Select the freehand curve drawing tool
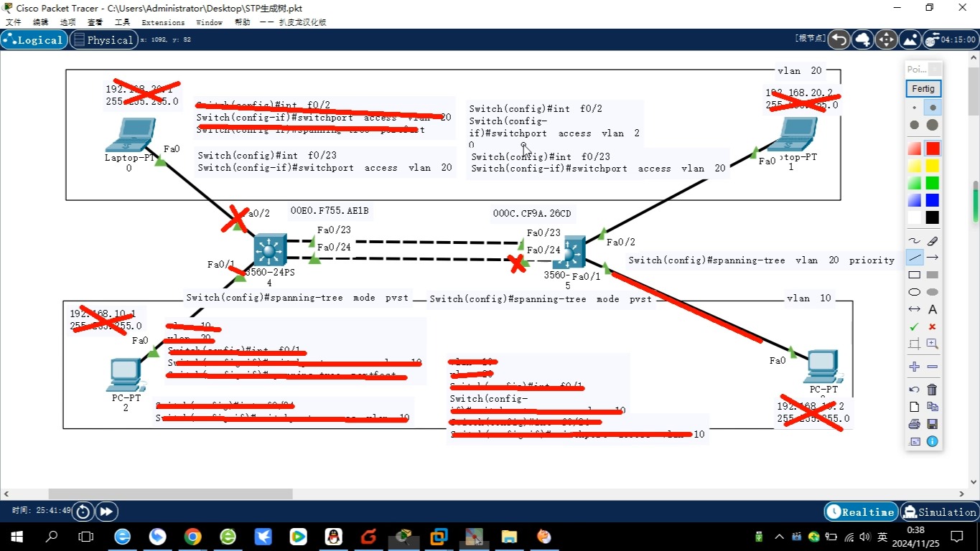 click(x=914, y=240)
